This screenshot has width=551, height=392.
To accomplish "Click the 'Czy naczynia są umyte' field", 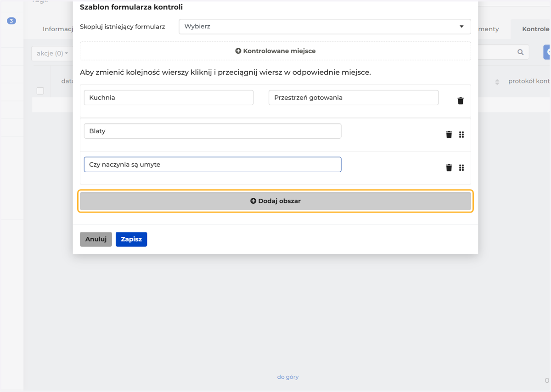I will click(x=213, y=164).
